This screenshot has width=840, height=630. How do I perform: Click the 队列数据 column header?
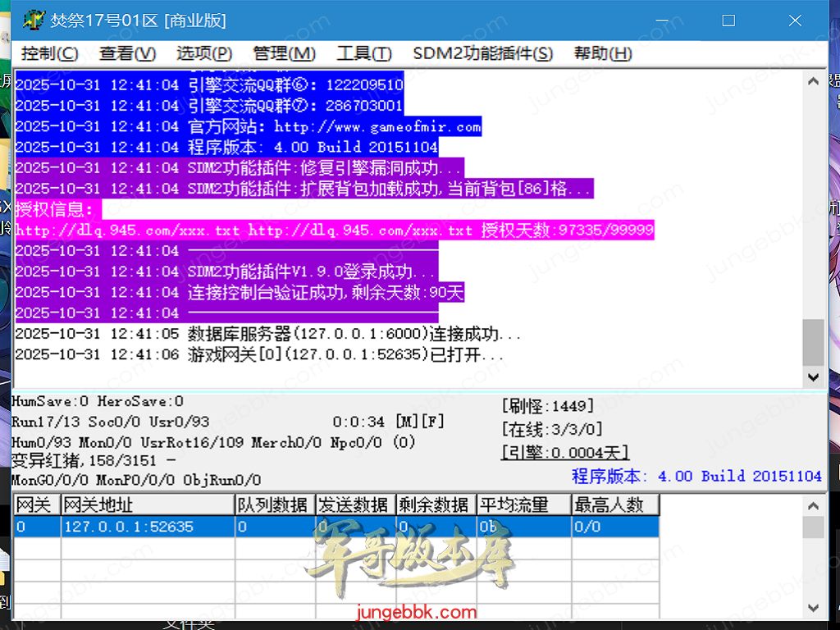tap(273, 505)
